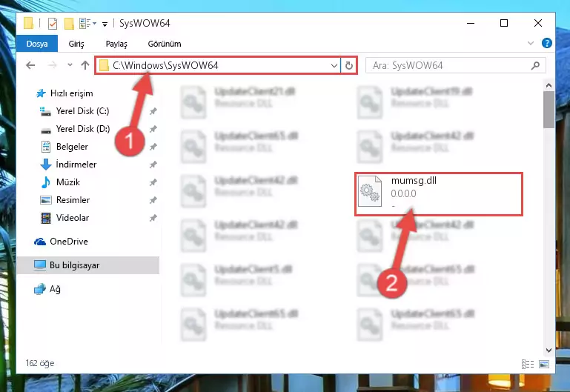Image resolution: width=570 pixels, height=392 pixels.
Task: Click the New folder icon in title bar
Action: click(x=69, y=24)
